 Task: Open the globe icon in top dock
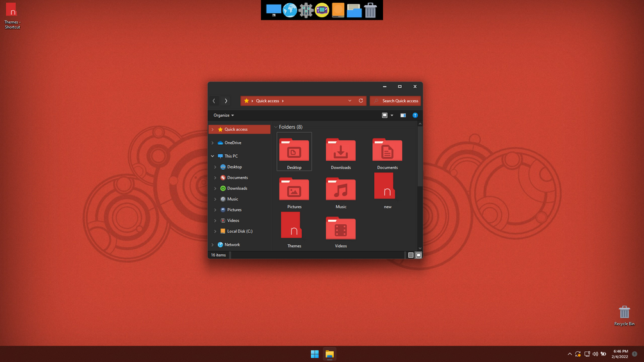point(290,10)
